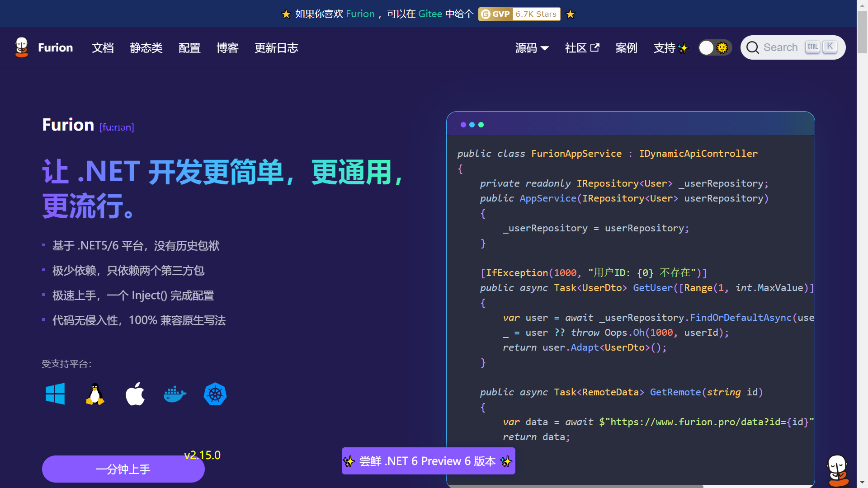Click the code block horizontal scrollbar

pos(576,486)
